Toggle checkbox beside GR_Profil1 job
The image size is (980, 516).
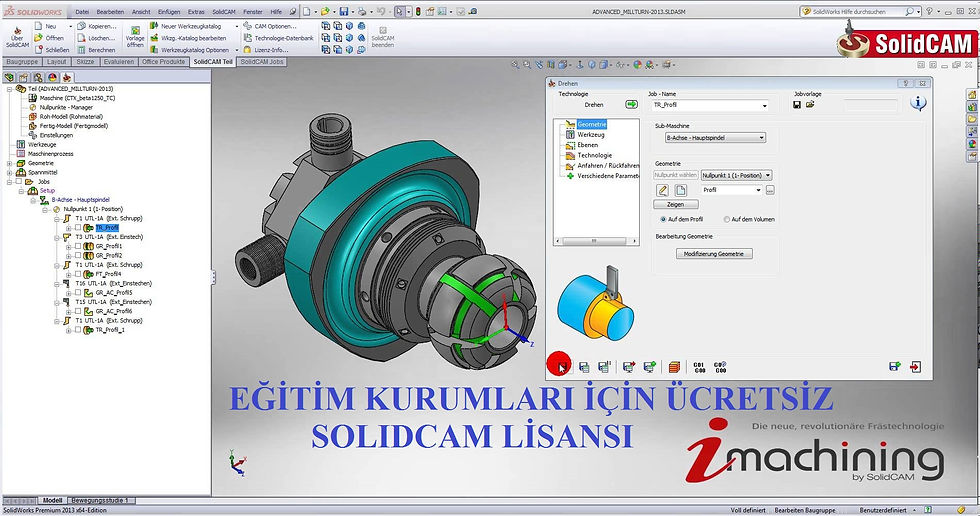(x=78, y=246)
